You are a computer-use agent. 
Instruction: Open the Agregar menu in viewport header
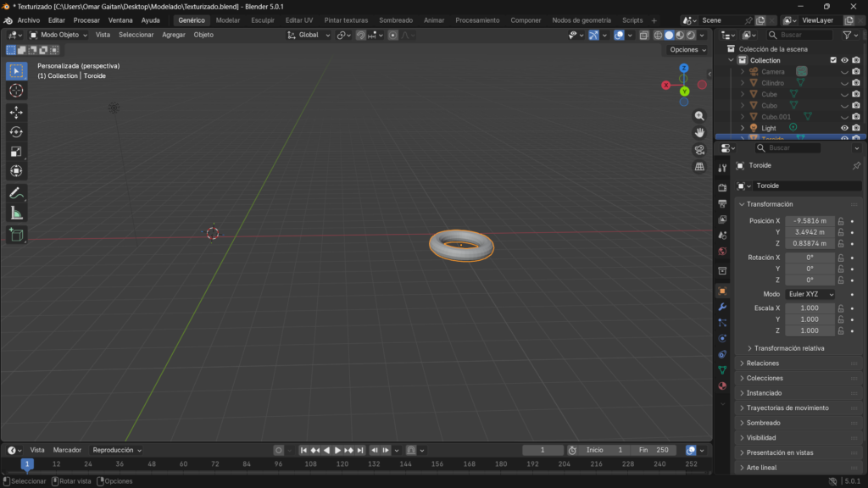[x=174, y=35]
